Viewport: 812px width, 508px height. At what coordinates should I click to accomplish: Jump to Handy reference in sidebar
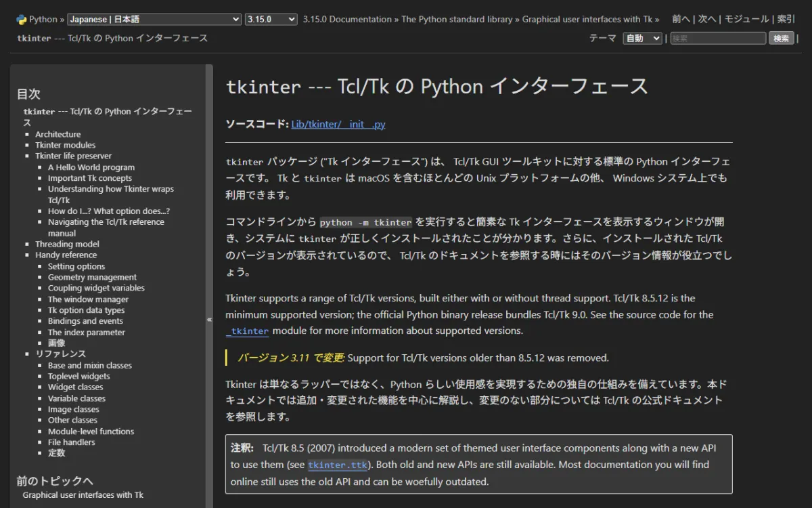click(x=66, y=255)
